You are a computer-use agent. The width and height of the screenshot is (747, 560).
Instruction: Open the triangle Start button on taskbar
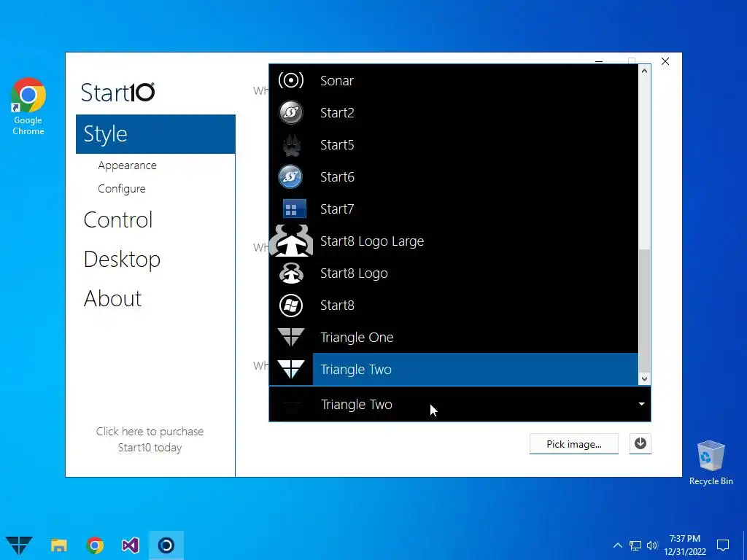pyautogui.click(x=19, y=545)
